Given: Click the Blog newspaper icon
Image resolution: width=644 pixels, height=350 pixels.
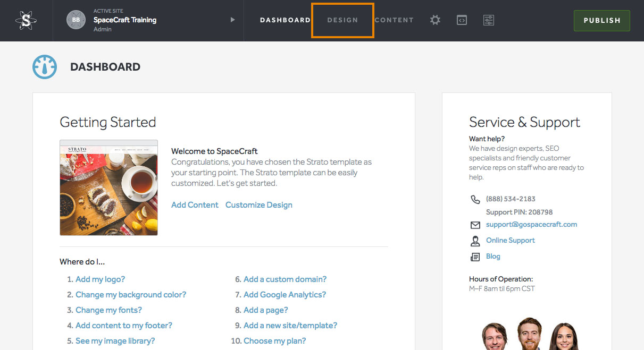Looking at the screenshot, I should pos(475,257).
